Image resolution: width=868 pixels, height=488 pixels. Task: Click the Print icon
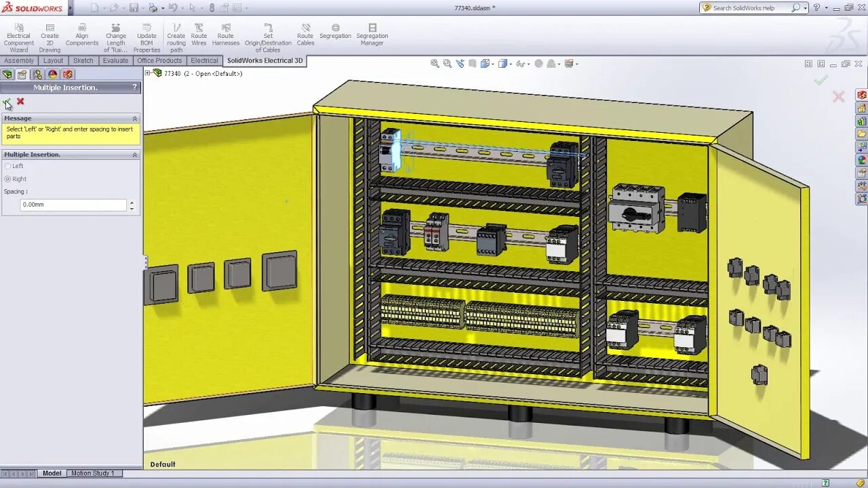(153, 8)
